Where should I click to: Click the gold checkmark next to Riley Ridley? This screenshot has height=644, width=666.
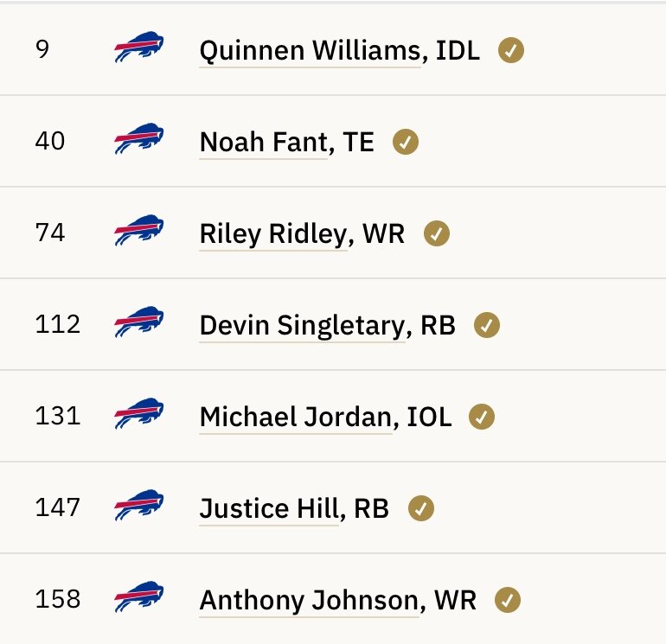click(x=437, y=233)
